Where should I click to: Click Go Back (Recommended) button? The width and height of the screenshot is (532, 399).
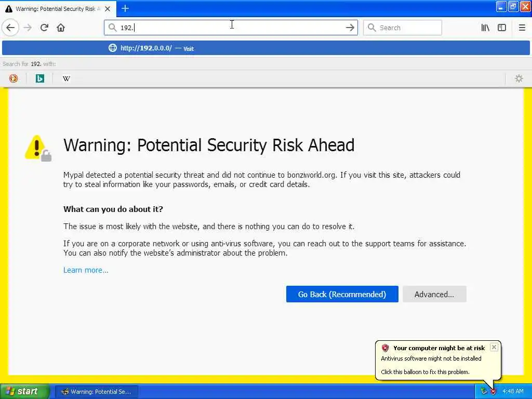[342, 294]
